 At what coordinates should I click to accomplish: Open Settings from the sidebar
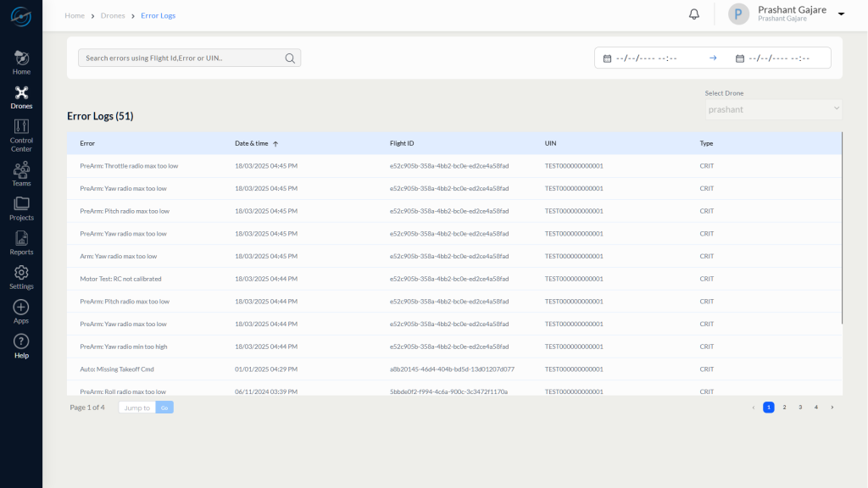20,275
